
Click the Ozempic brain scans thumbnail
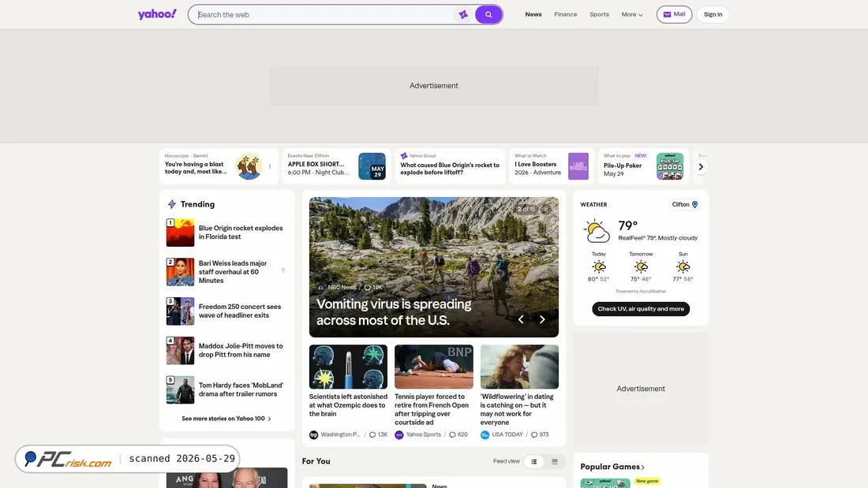[348, 367]
